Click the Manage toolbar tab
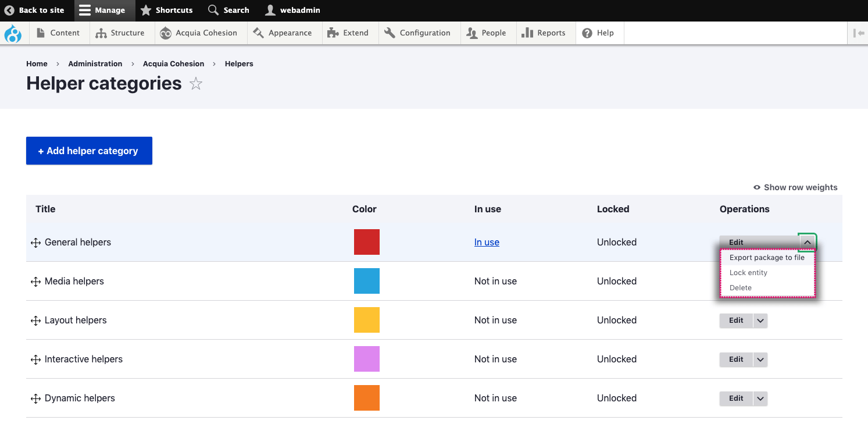Screen dimensions: 868x438 point(105,10)
